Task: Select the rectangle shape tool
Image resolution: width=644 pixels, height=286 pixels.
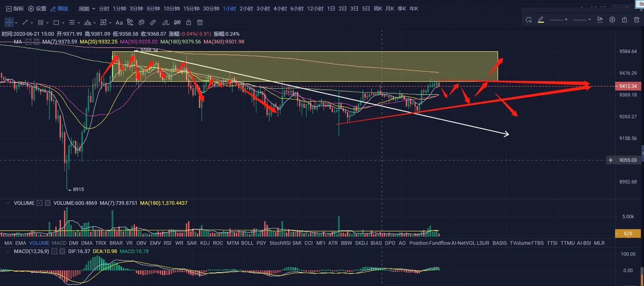Action: [56, 23]
